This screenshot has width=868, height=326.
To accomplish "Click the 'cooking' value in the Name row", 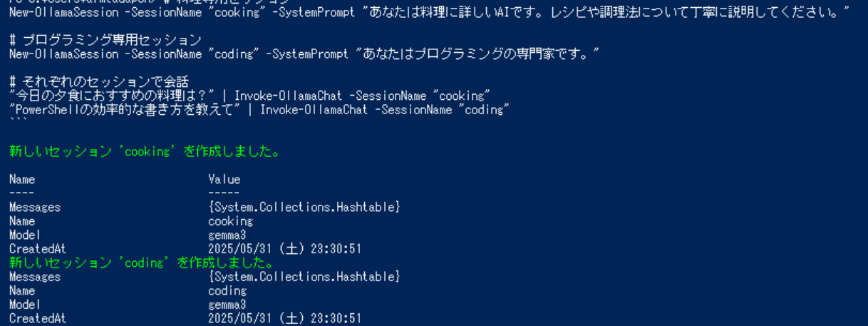I will click(x=230, y=221).
